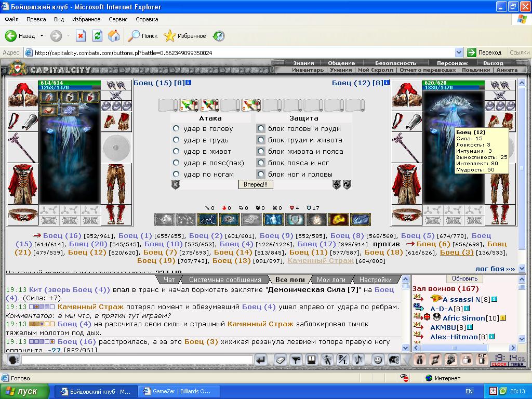This screenshot has width=532, height=399.
Task: Click the running man icon
Action: pyautogui.click(x=327, y=360)
